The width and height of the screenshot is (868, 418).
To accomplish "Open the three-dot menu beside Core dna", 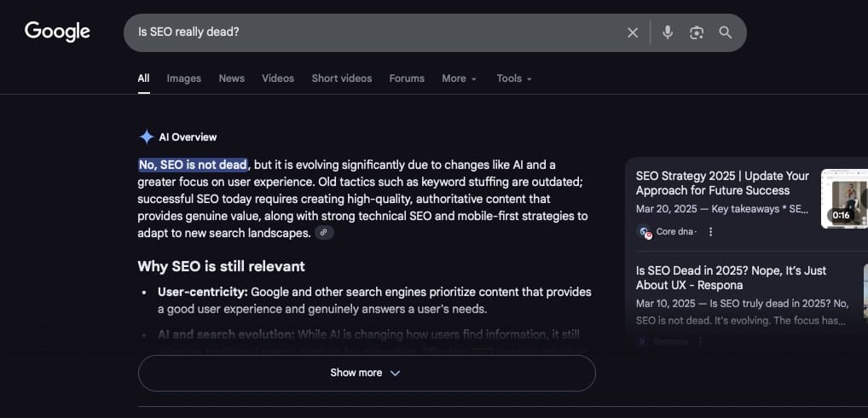I will click(x=711, y=232).
